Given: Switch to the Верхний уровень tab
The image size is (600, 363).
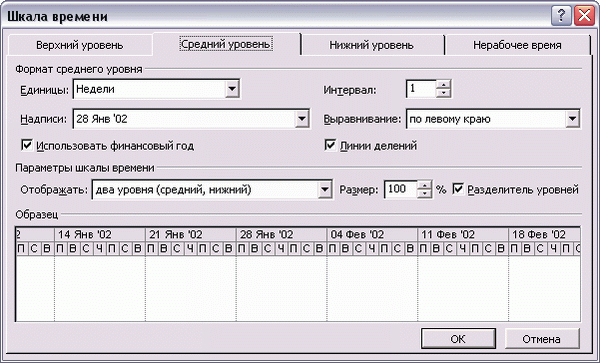Looking at the screenshot, I should 80,45.
